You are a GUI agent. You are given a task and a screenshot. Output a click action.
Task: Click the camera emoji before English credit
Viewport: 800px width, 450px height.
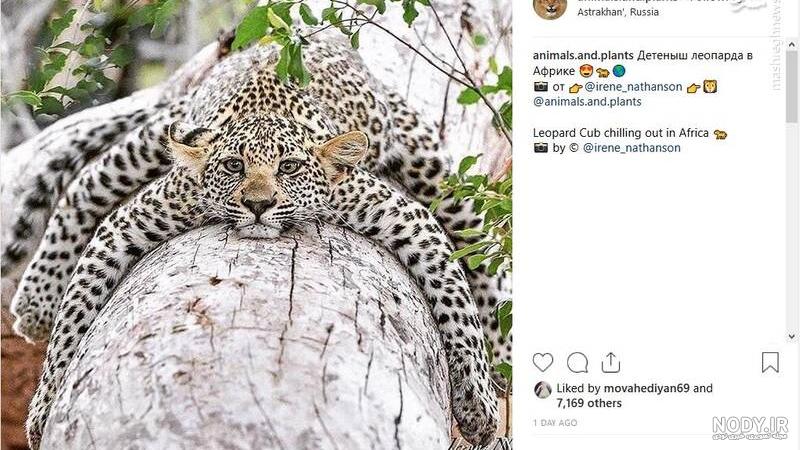click(x=540, y=148)
